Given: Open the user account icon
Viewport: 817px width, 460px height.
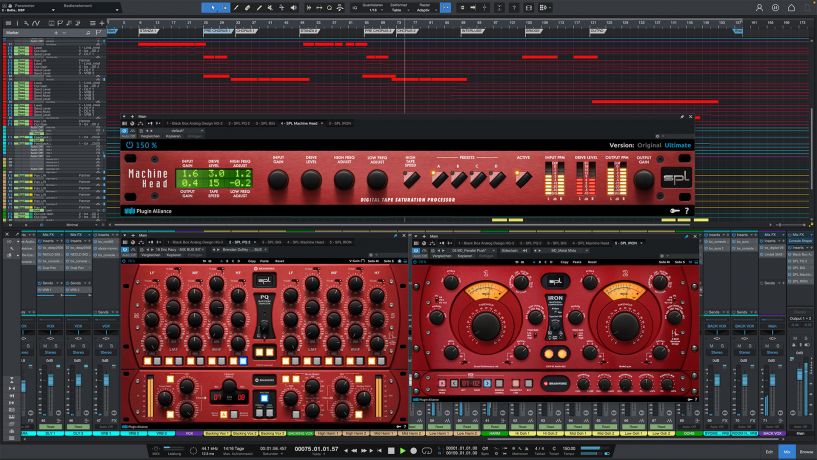Looking at the screenshot, I should point(759,8).
